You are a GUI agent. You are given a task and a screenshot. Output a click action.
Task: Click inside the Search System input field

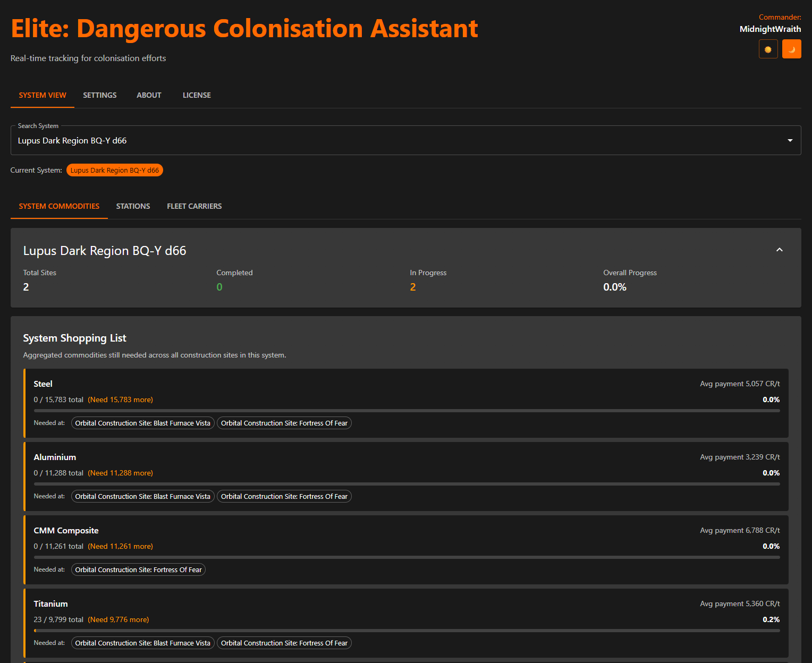(213, 140)
